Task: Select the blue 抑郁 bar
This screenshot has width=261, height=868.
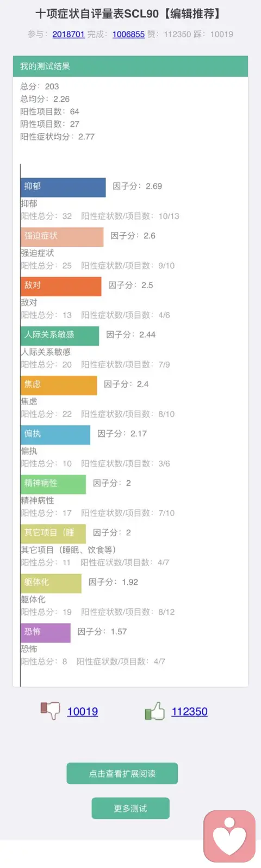Action: pyautogui.click(x=63, y=187)
